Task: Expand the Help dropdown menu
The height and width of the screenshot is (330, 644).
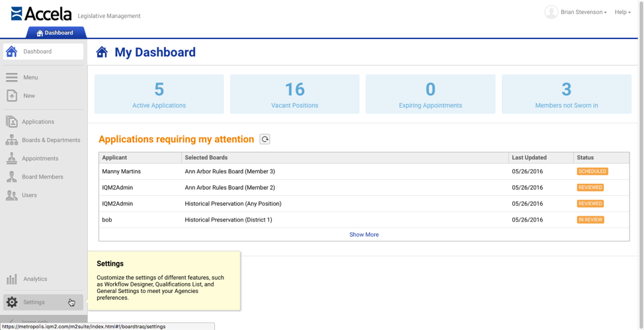Action: tap(623, 13)
